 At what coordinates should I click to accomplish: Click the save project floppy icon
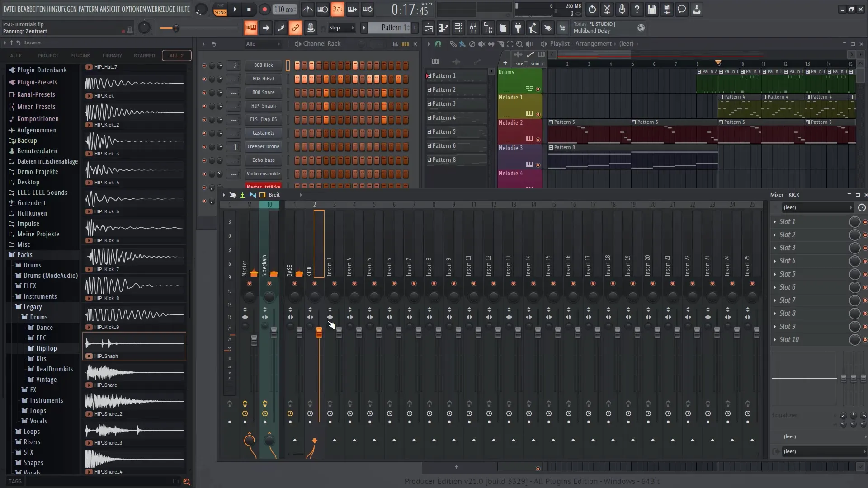[x=651, y=9]
